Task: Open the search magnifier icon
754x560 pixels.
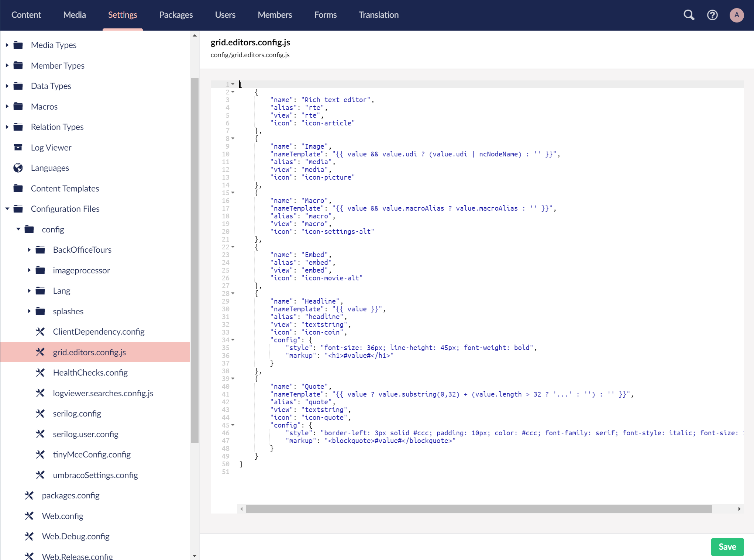Action: (689, 15)
